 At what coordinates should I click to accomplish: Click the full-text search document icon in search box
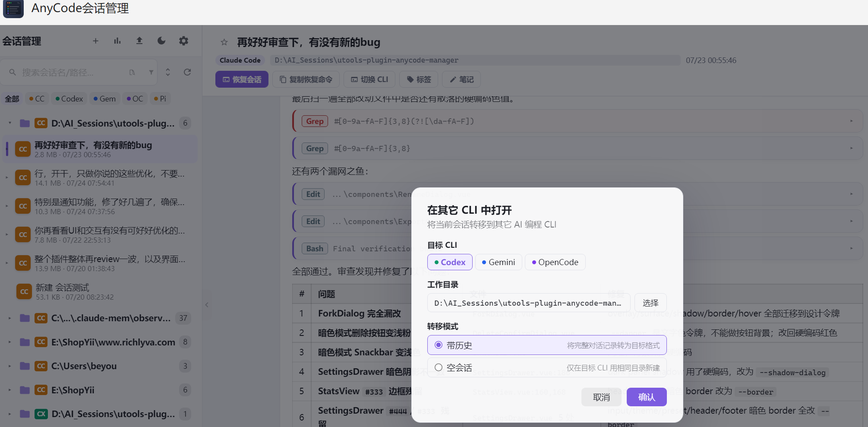pyautogui.click(x=132, y=72)
